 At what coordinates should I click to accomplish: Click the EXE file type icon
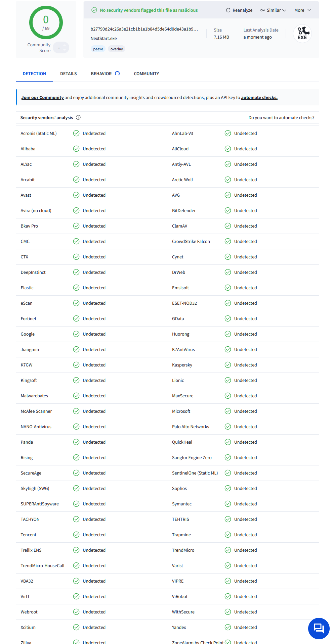point(302,34)
